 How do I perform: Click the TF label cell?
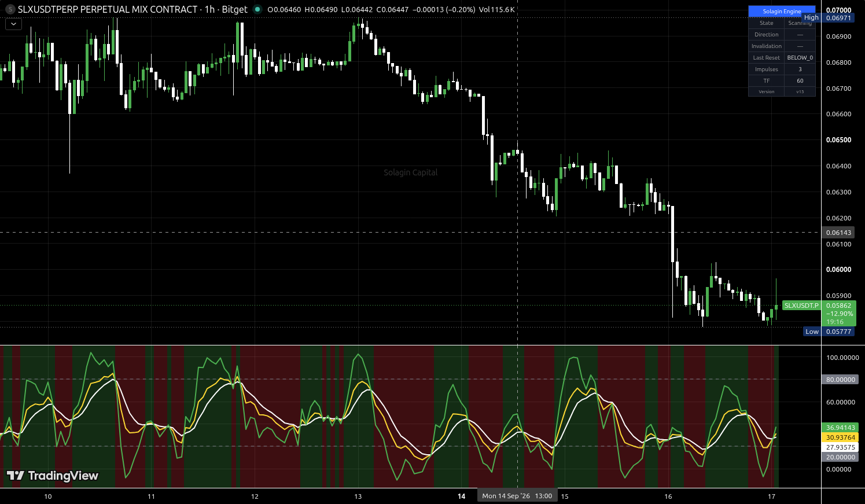pyautogui.click(x=766, y=81)
